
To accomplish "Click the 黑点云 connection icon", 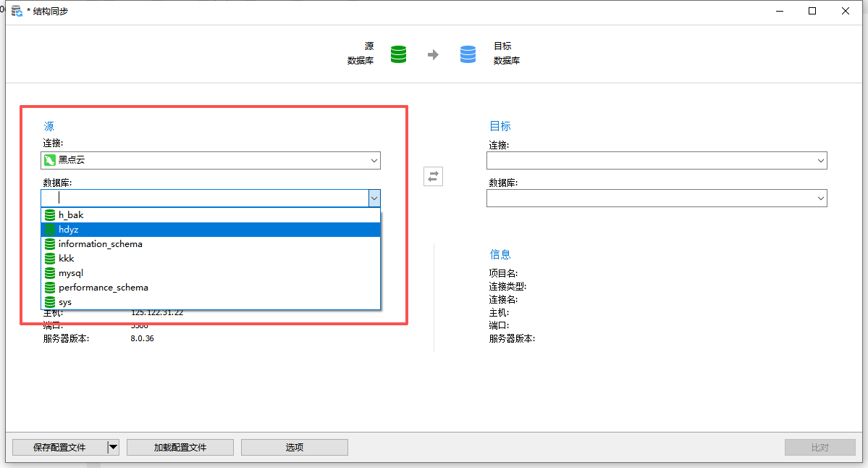I will pos(50,160).
